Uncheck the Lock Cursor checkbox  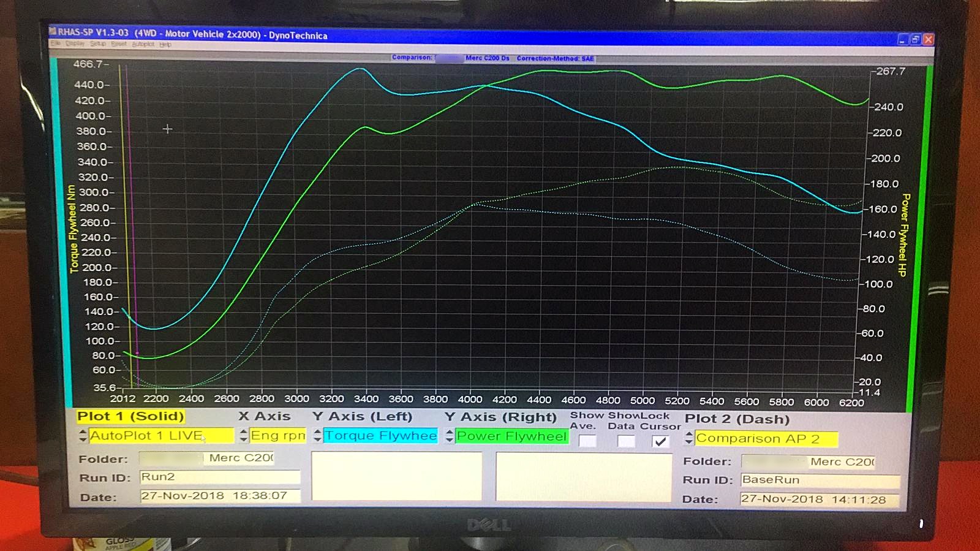coord(660,441)
